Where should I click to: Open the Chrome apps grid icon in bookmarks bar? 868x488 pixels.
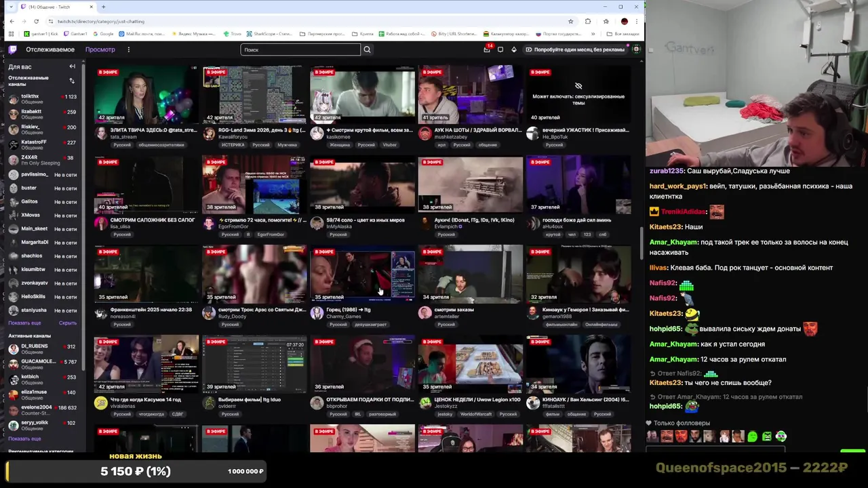[12, 34]
